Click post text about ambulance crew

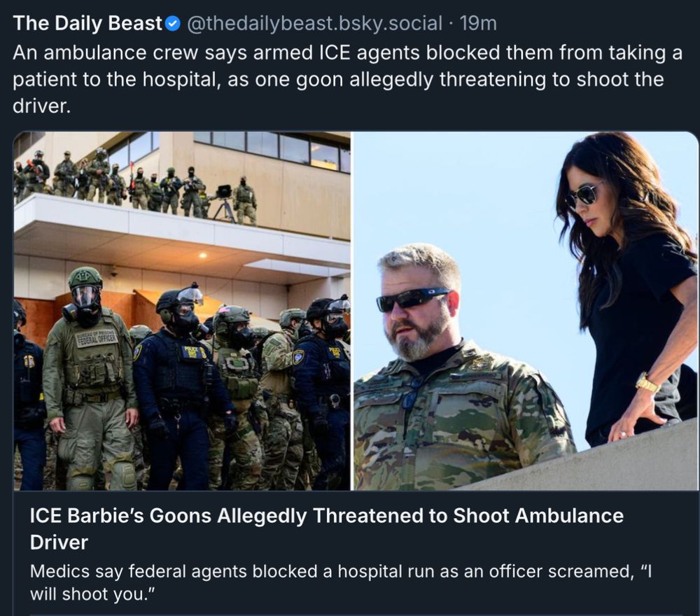click(x=347, y=79)
